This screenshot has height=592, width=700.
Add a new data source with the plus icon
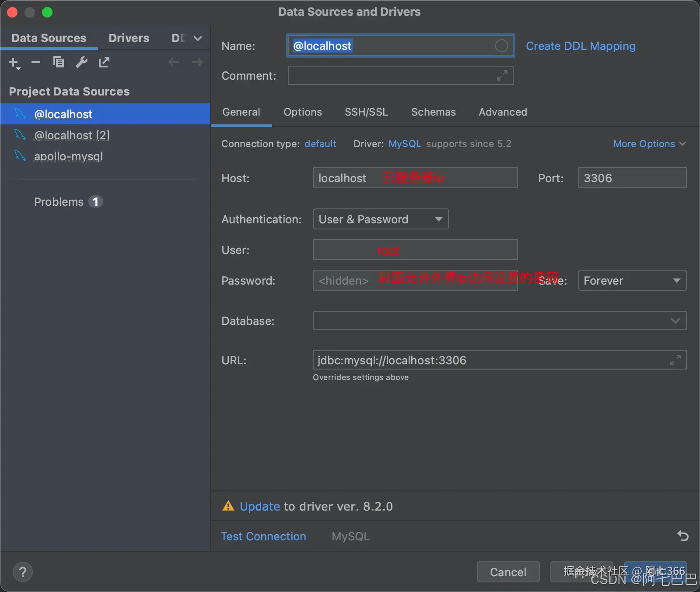click(14, 63)
